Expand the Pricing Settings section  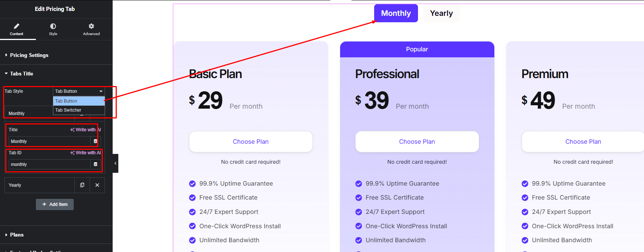(29, 55)
